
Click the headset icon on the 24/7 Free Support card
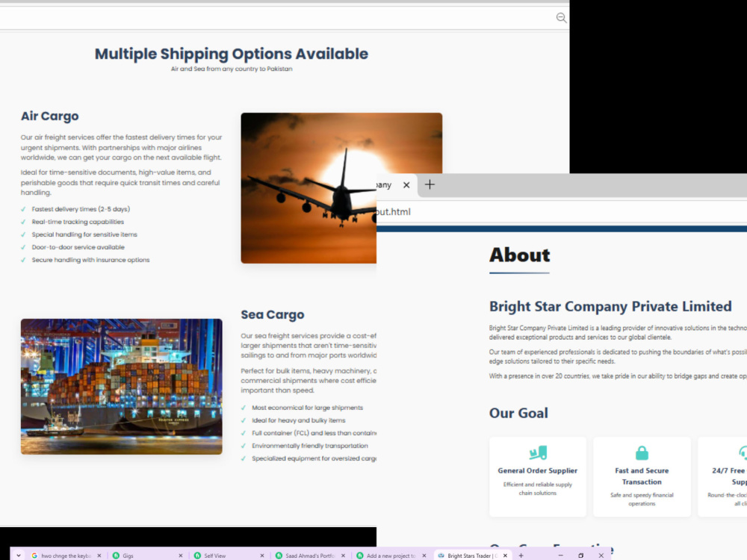click(743, 452)
